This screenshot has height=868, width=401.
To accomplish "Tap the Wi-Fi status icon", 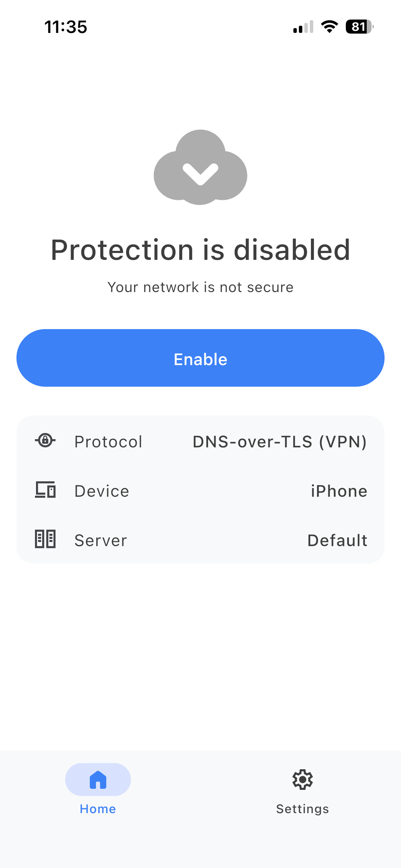I will click(x=329, y=27).
